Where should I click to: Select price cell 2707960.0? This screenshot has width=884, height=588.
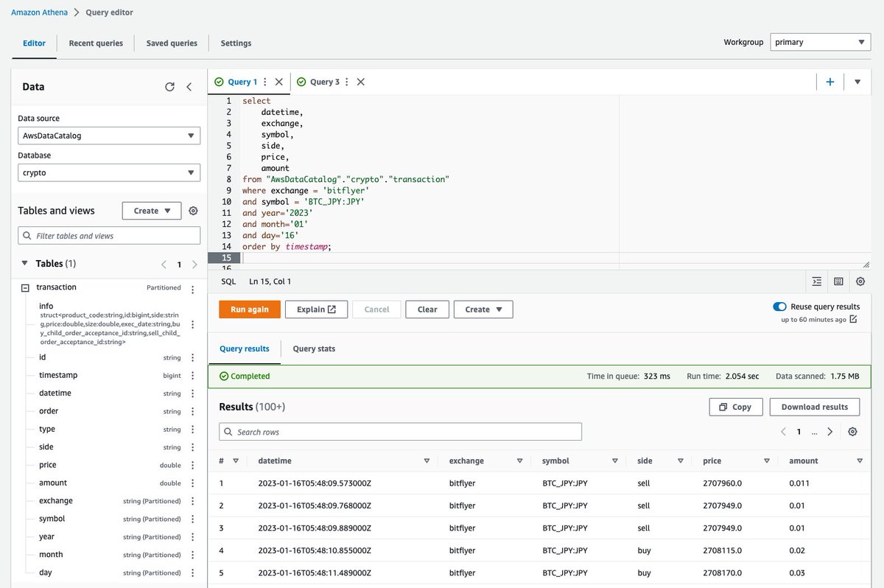click(x=723, y=483)
